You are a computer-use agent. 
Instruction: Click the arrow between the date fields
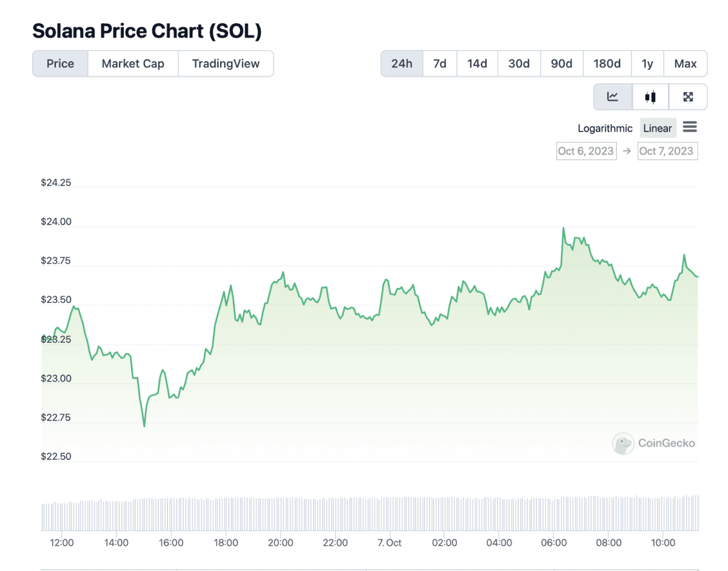(627, 151)
